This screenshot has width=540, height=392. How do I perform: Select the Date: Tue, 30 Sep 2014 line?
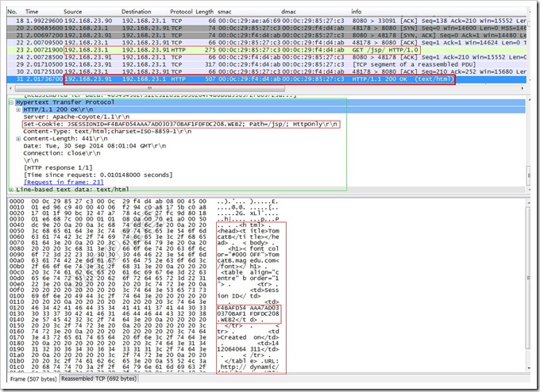[94, 146]
